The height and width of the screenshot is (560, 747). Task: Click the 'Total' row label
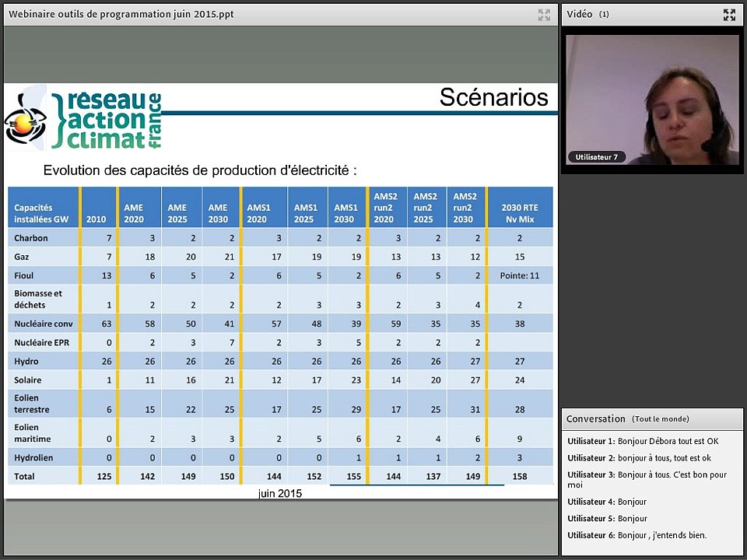[x=24, y=476]
